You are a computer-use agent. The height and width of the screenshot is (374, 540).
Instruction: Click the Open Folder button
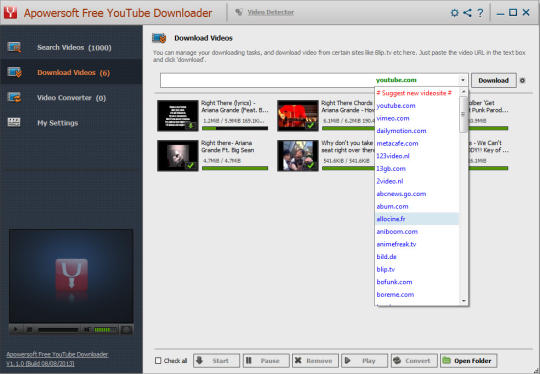pyautogui.click(x=468, y=361)
